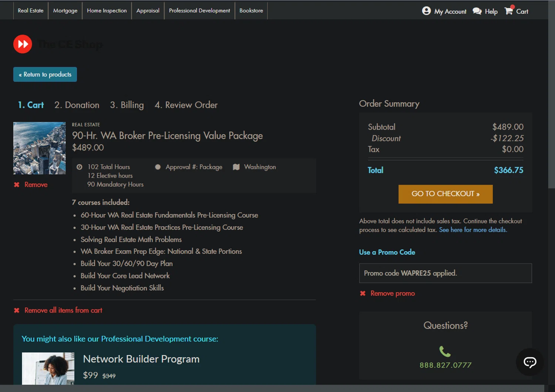555x392 pixels.
Task: Click 30-Hour WA Real Estate Practices course
Action: (x=162, y=227)
